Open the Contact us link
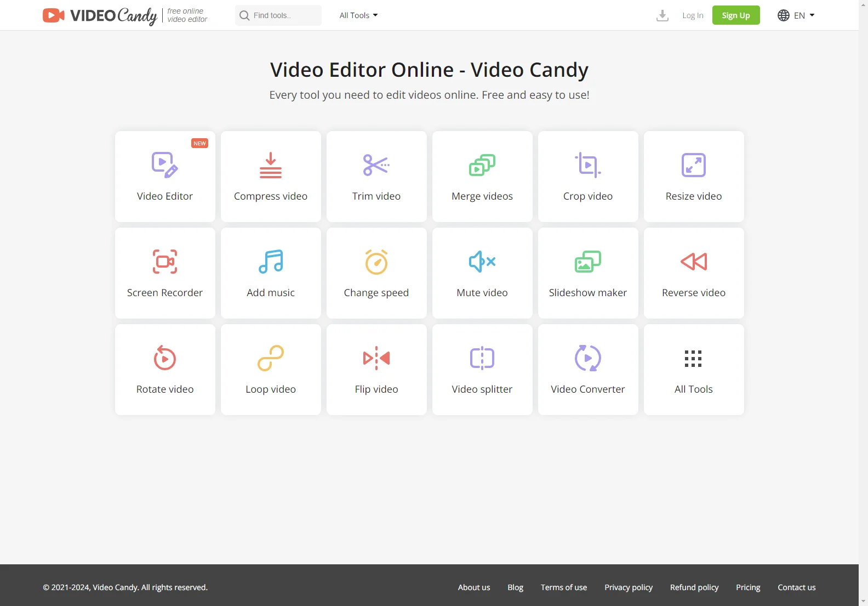This screenshot has width=868, height=606. 797,587
